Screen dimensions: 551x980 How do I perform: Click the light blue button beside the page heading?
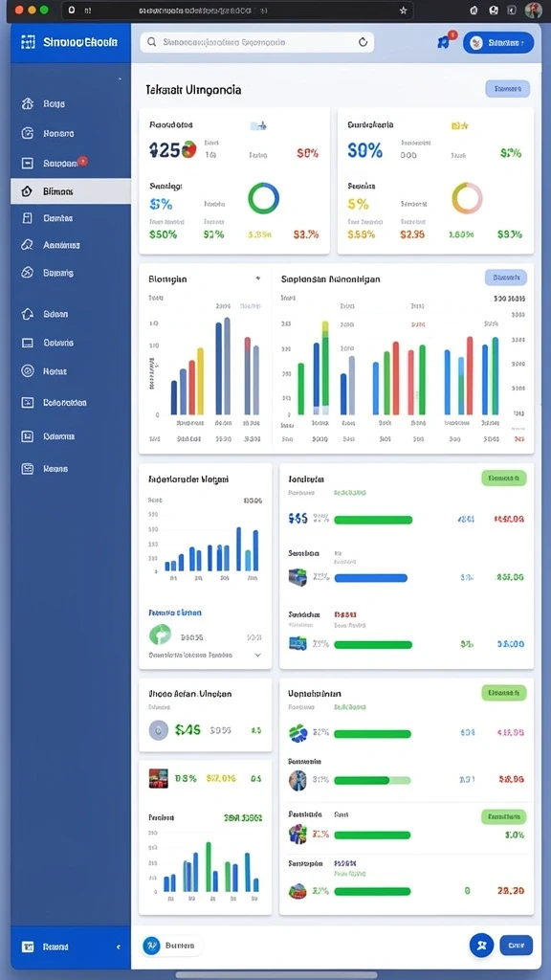click(x=507, y=89)
